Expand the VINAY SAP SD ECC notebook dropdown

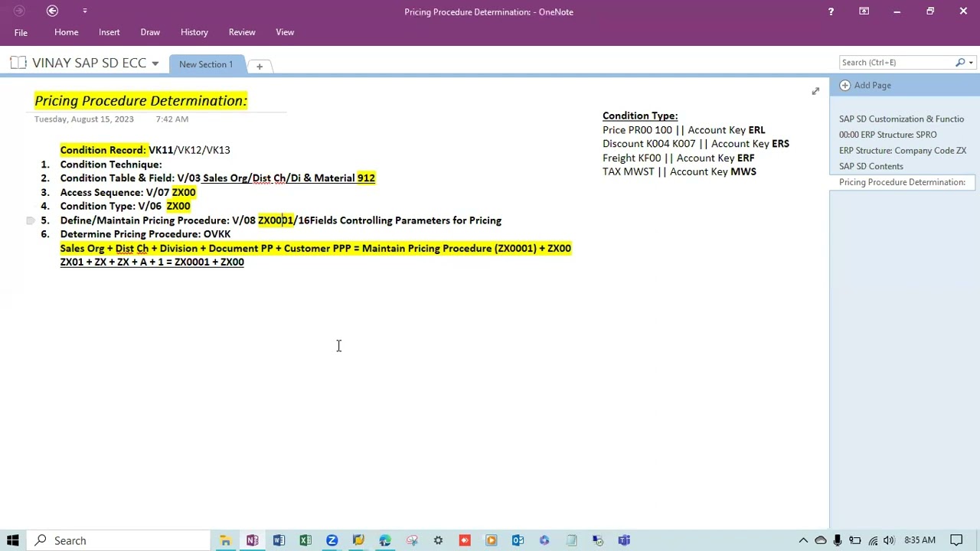(155, 64)
